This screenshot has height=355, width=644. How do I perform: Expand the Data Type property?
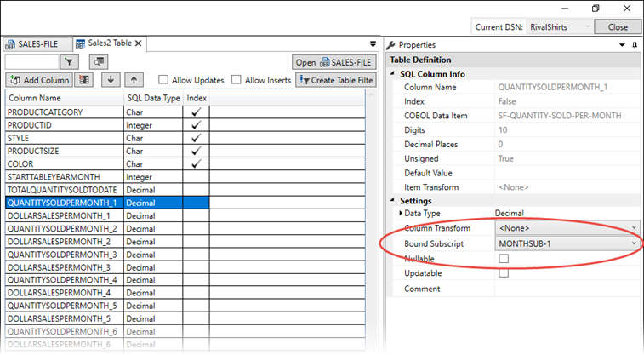(x=402, y=213)
